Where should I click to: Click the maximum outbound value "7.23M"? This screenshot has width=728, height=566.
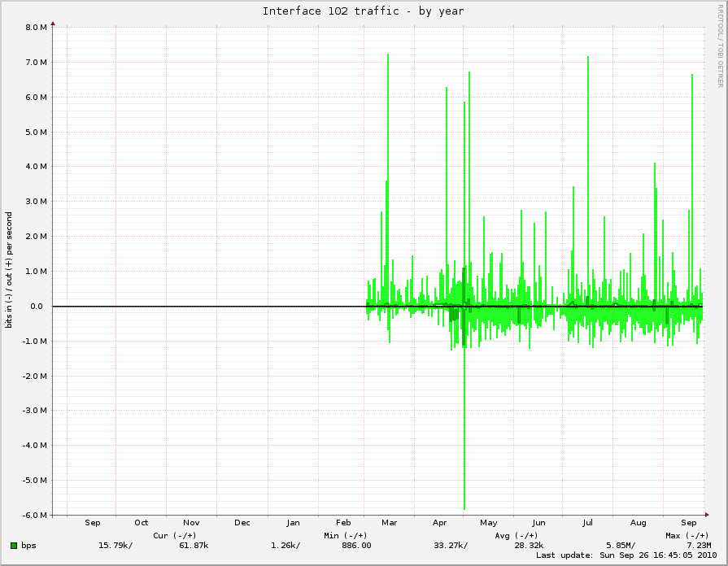click(x=700, y=546)
